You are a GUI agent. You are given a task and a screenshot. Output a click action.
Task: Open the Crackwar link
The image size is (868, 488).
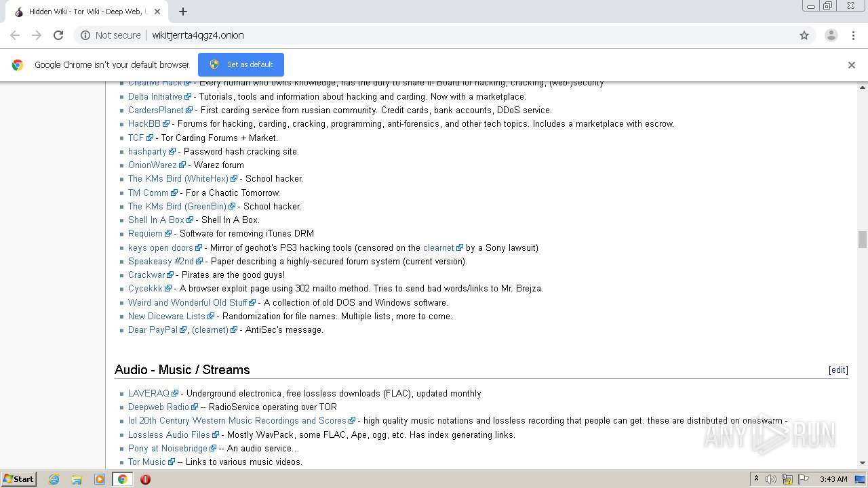click(146, 274)
